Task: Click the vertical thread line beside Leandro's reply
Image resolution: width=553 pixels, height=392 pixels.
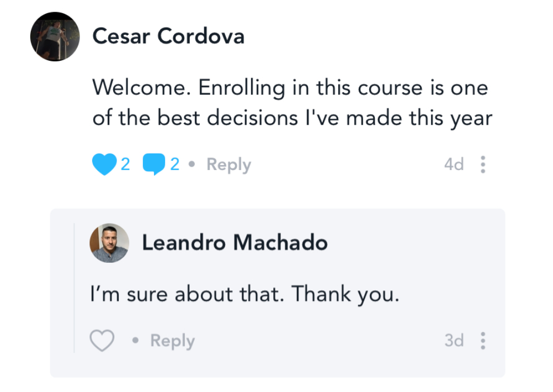Action: click(x=75, y=287)
